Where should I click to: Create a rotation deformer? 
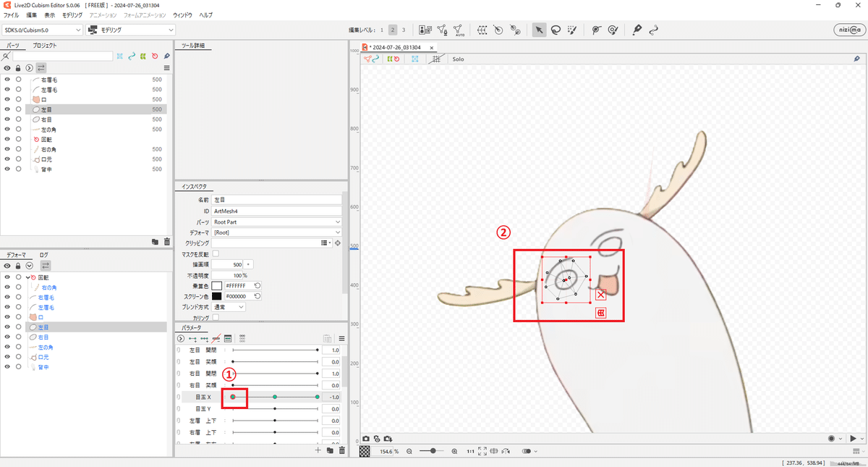click(x=498, y=30)
